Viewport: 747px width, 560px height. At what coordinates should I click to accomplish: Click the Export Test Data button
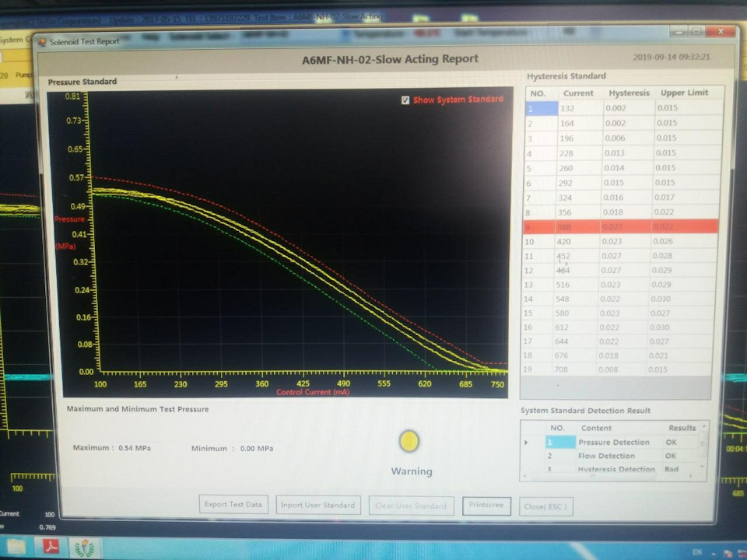(x=233, y=504)
